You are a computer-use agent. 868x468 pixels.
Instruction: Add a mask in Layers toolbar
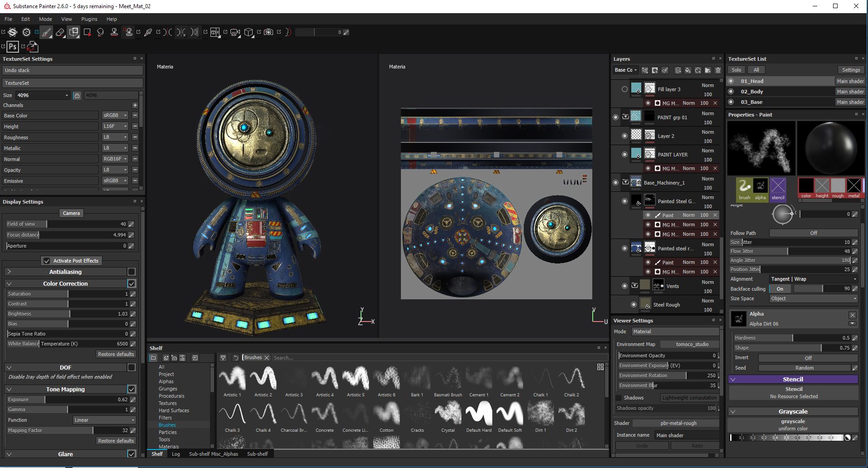(655, 70)
